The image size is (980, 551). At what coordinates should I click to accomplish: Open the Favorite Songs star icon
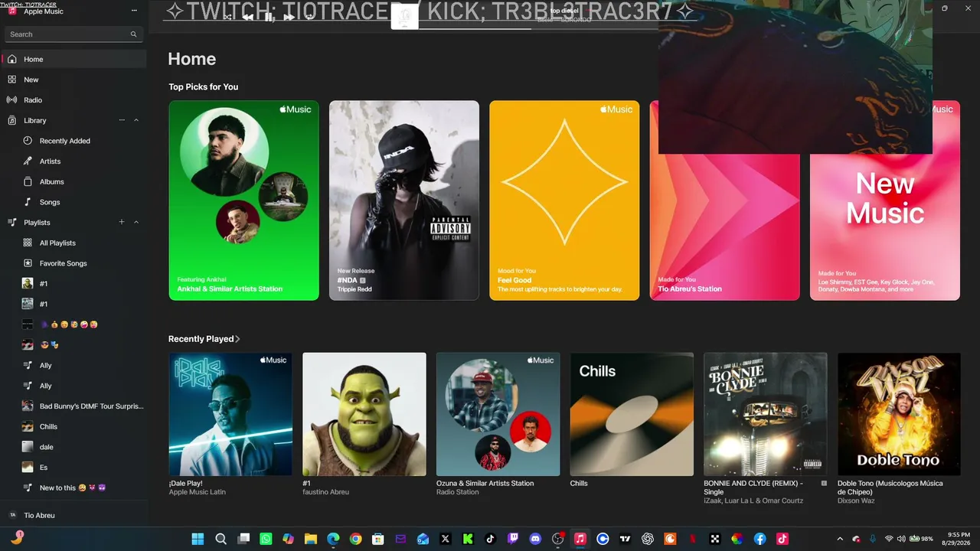pos(28,263)
